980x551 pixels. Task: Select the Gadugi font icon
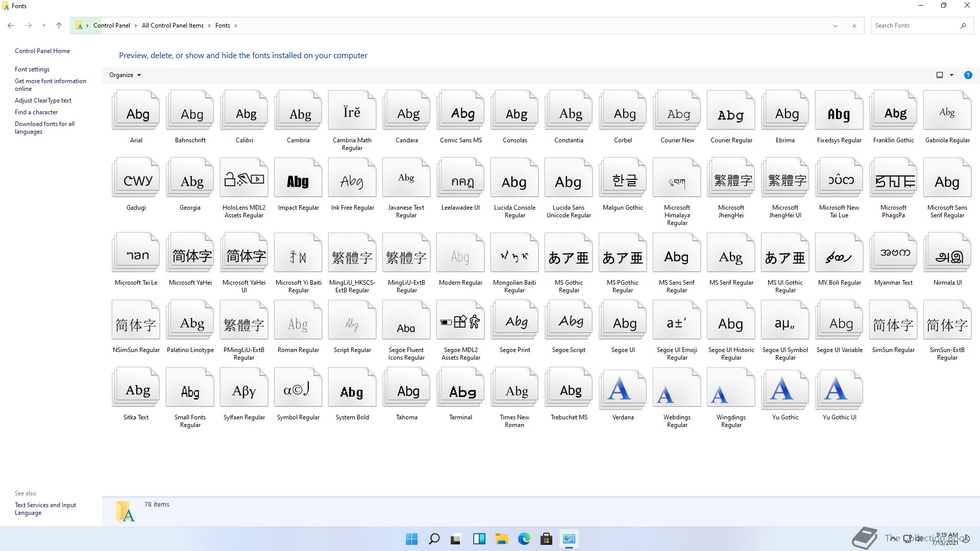tap(136, 178)
